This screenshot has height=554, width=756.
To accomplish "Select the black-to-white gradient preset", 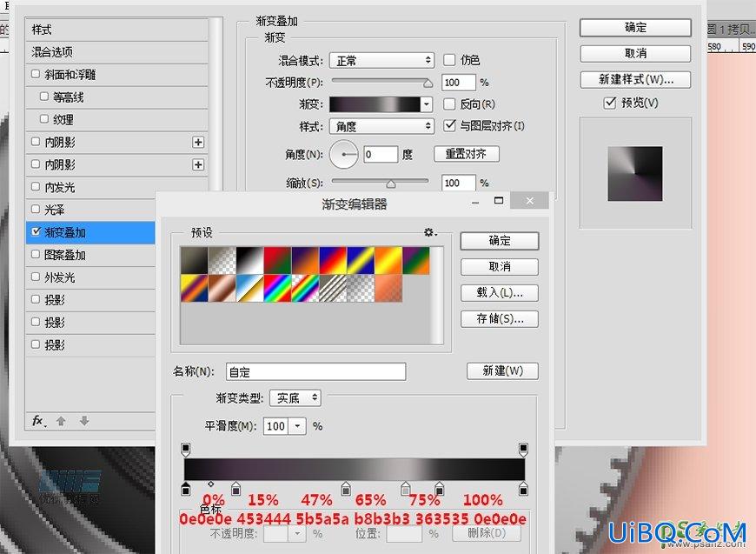I will [x=249, y=261].
